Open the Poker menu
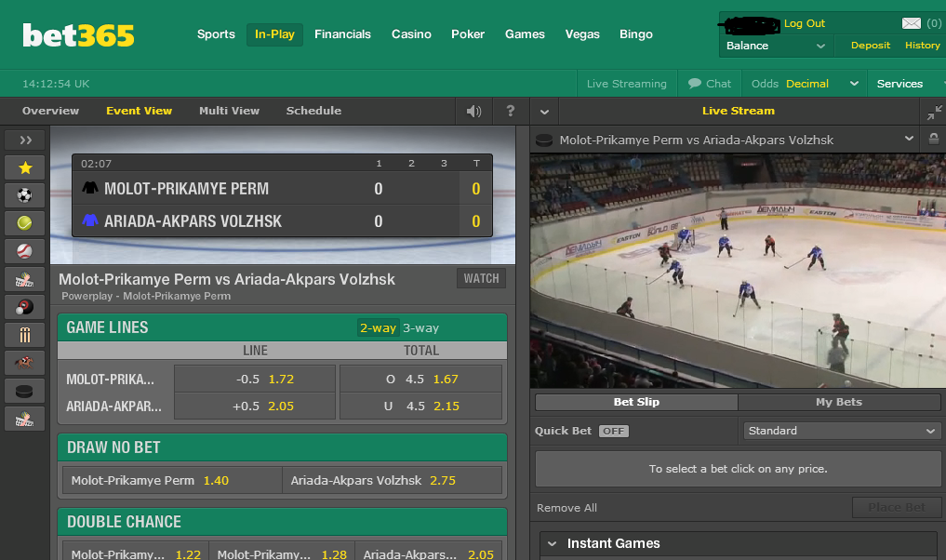The width and height of the screenshot is (946, 560). tap(468, 34)
